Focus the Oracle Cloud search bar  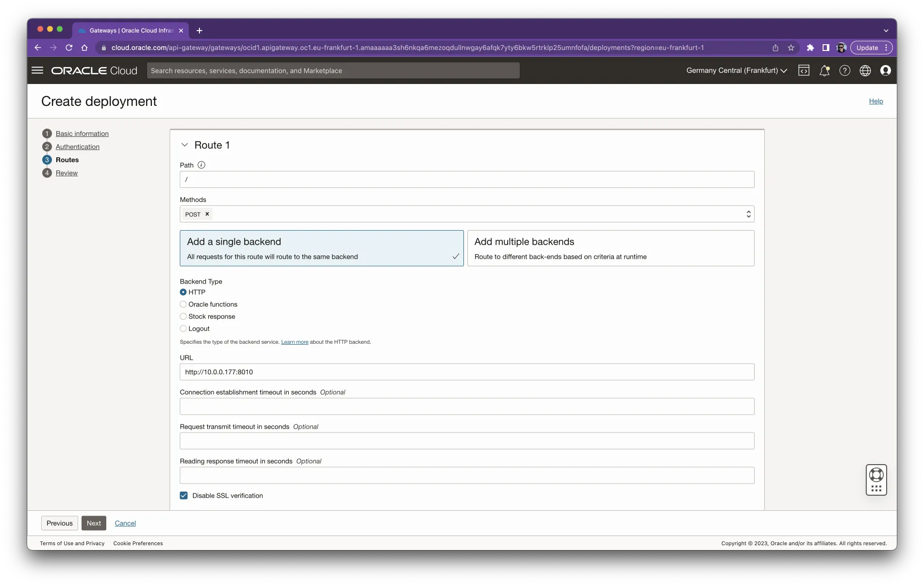tap(333, 70)
